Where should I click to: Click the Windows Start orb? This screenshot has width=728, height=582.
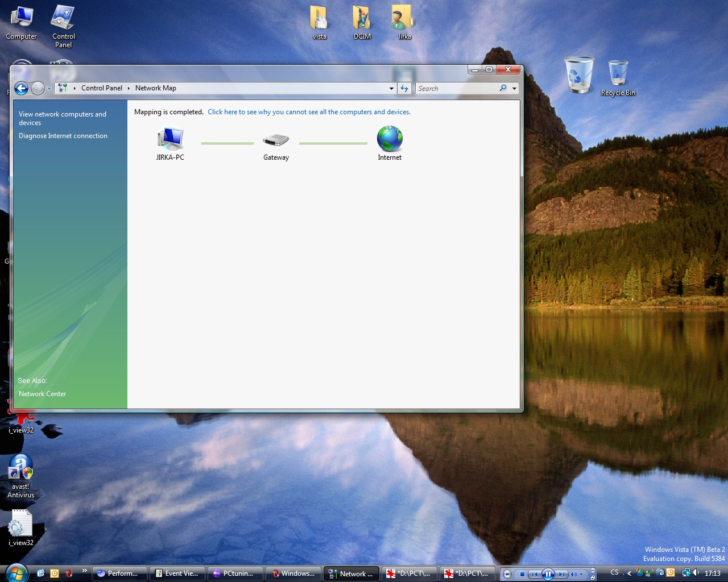[15, 573]
